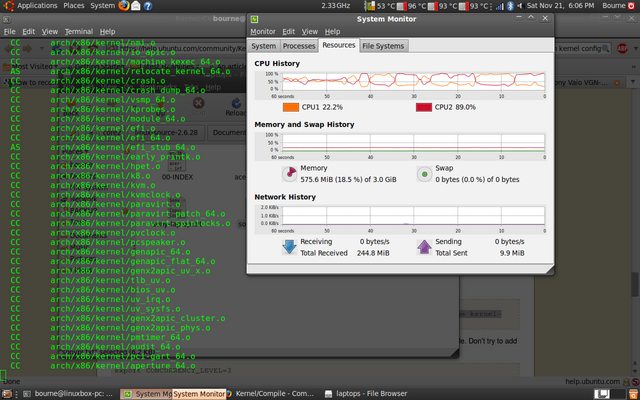Click the CPU1 orange color swatch
Image resolution: width=640 pixels, height=400 pixels.
(x=290, y=106)
